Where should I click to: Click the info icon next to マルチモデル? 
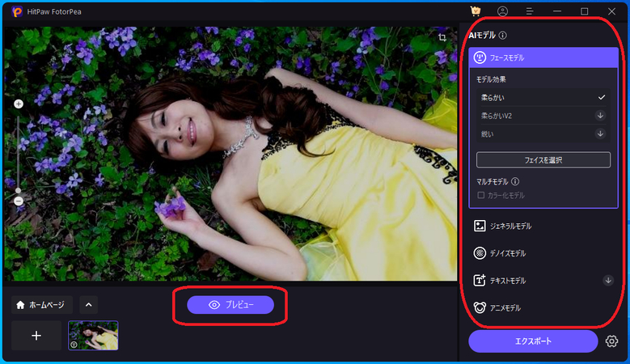tap(515, 181)
